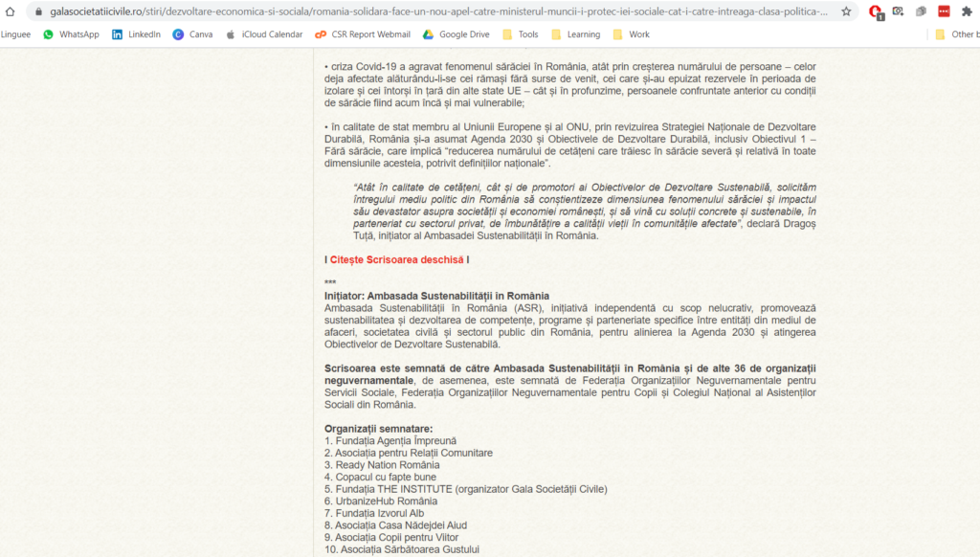Click list item Asociația Casa Nădejdei Aiud
Screen dimensions: 980x557
tap(395, 525)
